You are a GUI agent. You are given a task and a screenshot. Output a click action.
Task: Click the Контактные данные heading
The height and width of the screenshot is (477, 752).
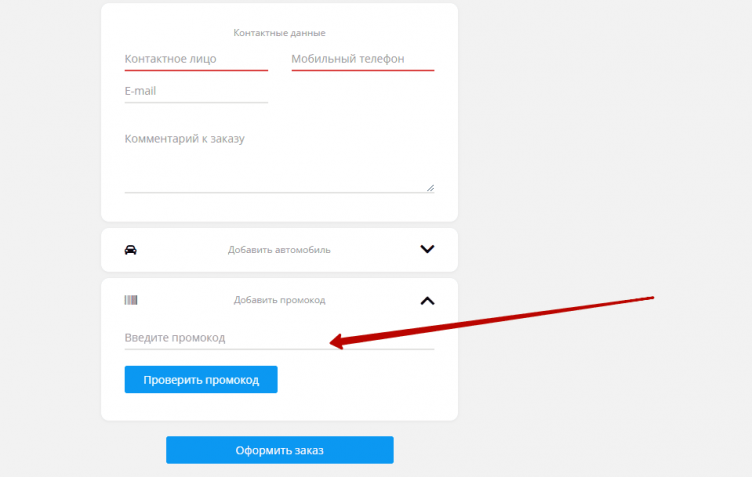point(279,33)
